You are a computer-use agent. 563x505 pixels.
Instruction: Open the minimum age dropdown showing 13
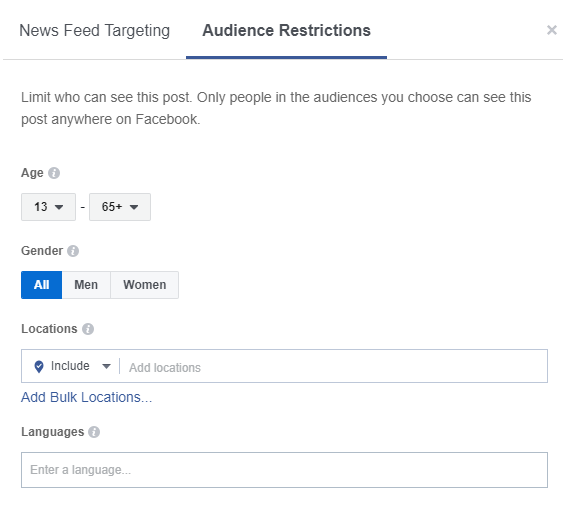(48, 207)
